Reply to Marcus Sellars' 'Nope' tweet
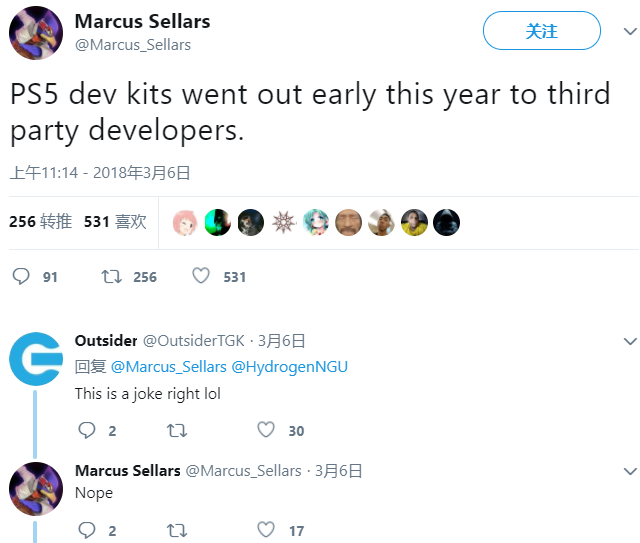Viewport: 640px width, 543px height. tap(87, 530)
